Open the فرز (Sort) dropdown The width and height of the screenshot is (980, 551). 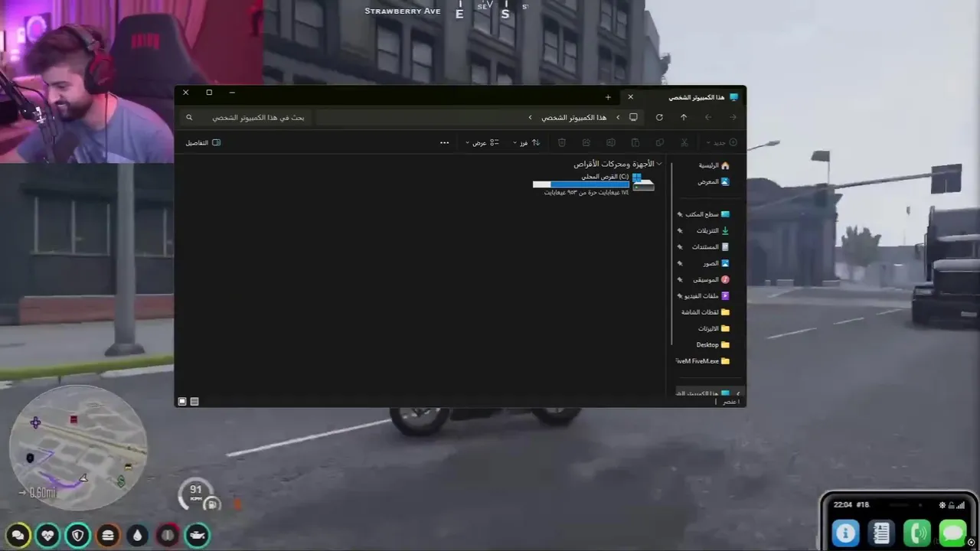pos(526,142)
